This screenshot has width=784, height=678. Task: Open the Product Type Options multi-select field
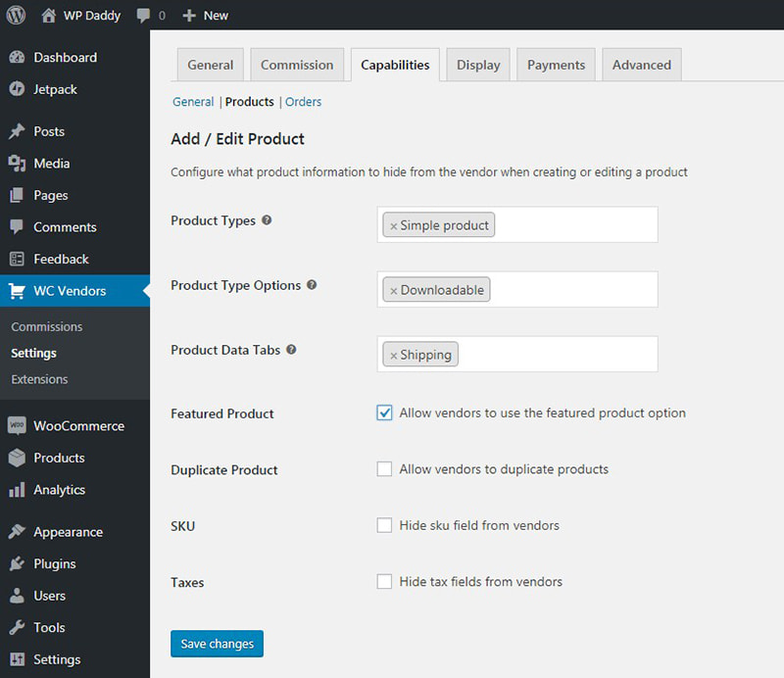[517, 289]
